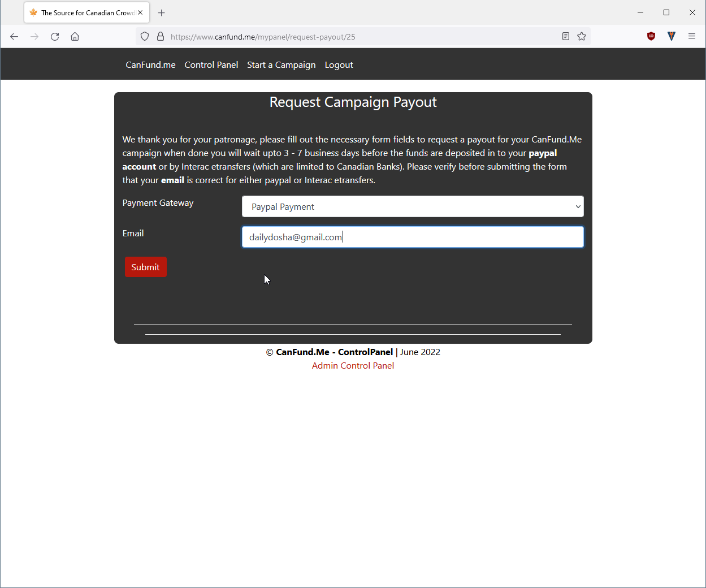Open a new browser tab

click(x=162, y=12)
